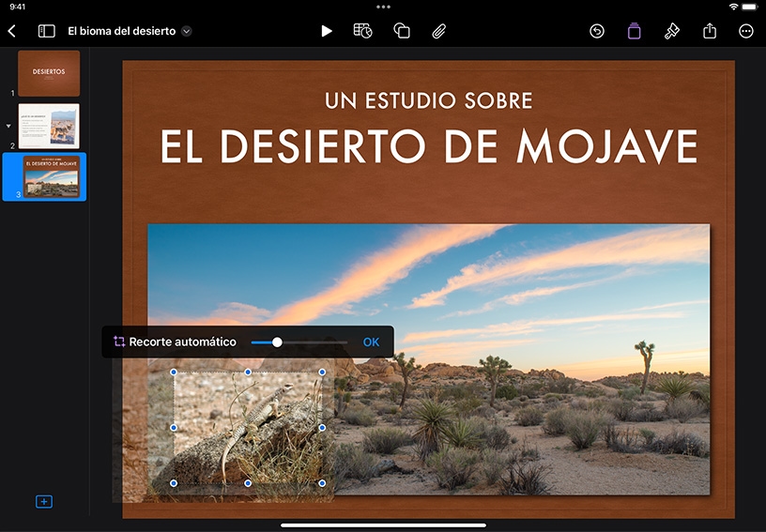Screen dimensions: 766x532
Task: Tap the battery status icon
Action: pyautogui.click(x=750, y=7)
